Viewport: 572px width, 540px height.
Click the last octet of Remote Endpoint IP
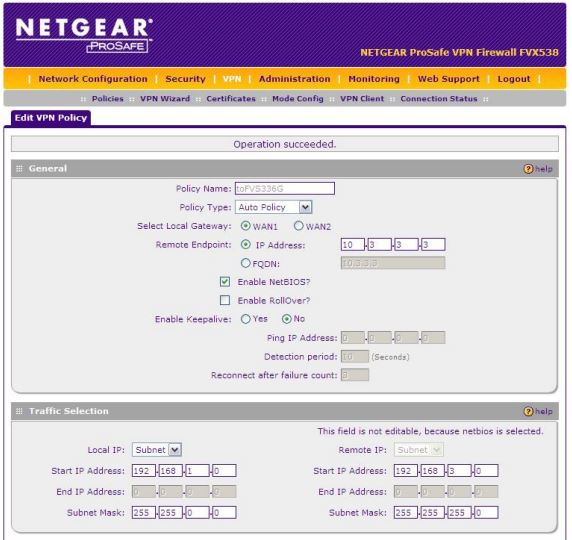tap(433, 244)
